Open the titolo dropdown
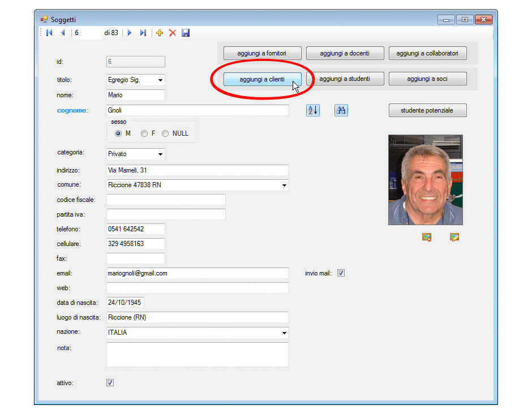Screen dimensions: 532x414 coord(160,80)
